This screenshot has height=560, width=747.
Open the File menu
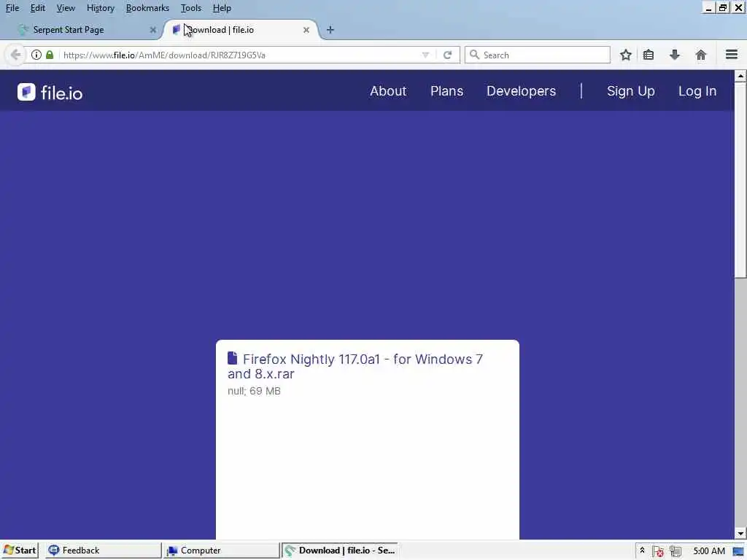coord(12,8)
